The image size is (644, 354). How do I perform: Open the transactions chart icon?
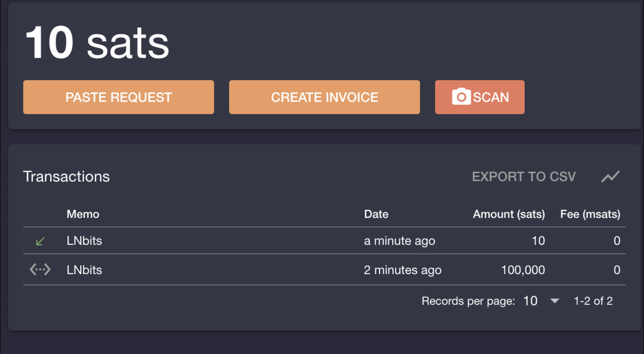(x=610, y=176)
